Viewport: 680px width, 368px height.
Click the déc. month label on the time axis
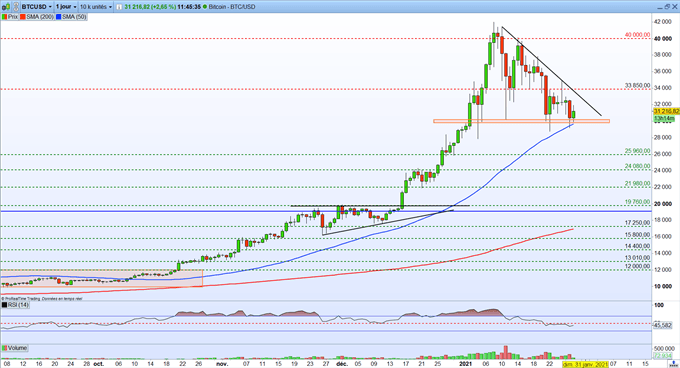[x=342, y=364]
